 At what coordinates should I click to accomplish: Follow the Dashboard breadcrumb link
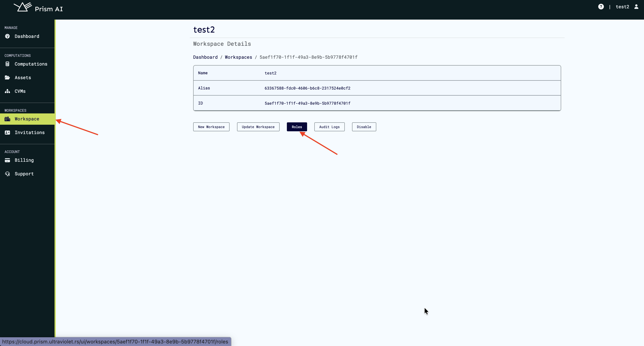coord(205,57)
